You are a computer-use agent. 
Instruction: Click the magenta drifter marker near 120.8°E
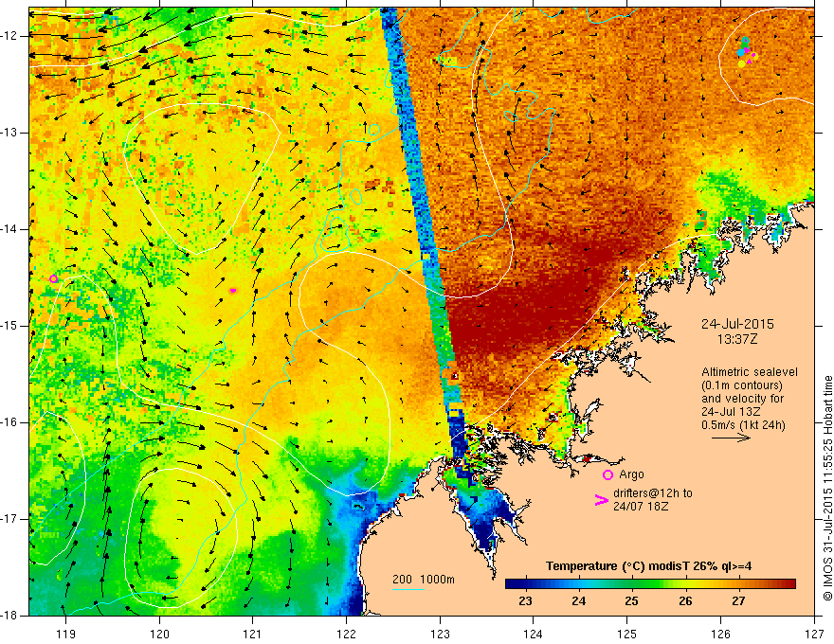click(232, 291)
